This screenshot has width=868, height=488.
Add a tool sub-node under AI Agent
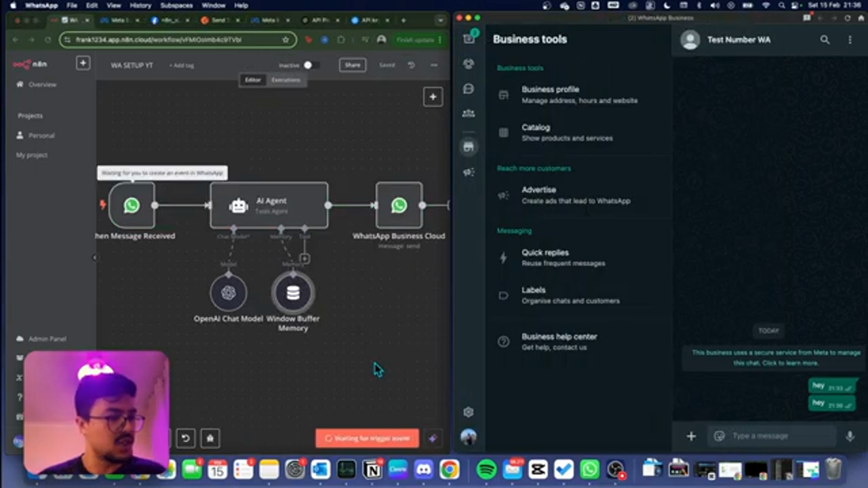(304, 258)
